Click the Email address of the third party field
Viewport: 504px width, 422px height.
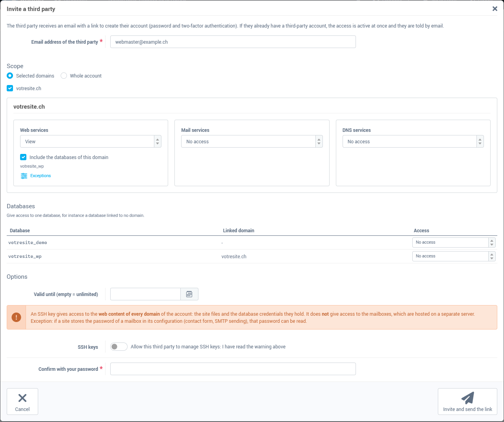(x=233, y=42)
